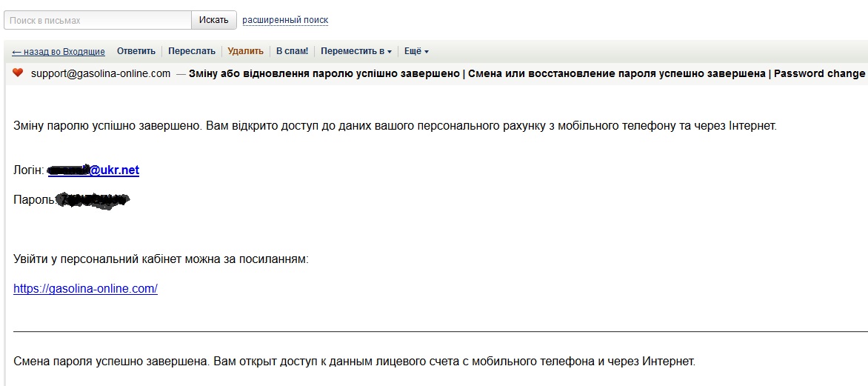
Task: Click the 'Увійти у персональний кабінет' text line
Action: (161, 259)
